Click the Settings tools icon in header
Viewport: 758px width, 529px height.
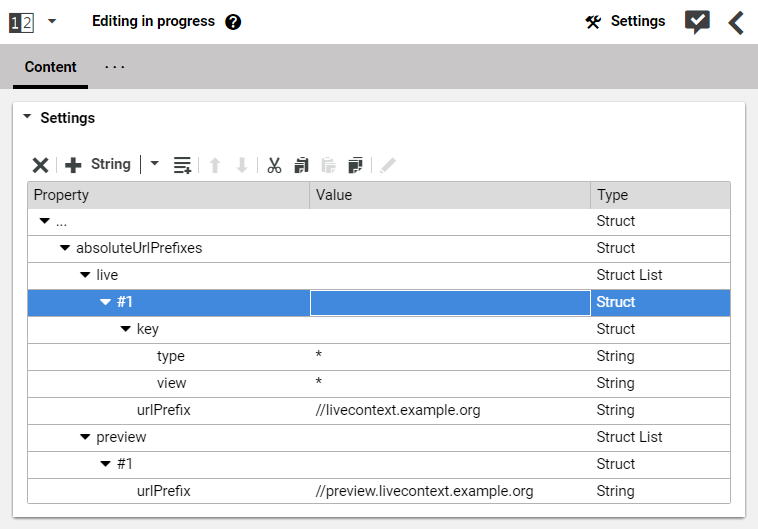click(593, 22)
